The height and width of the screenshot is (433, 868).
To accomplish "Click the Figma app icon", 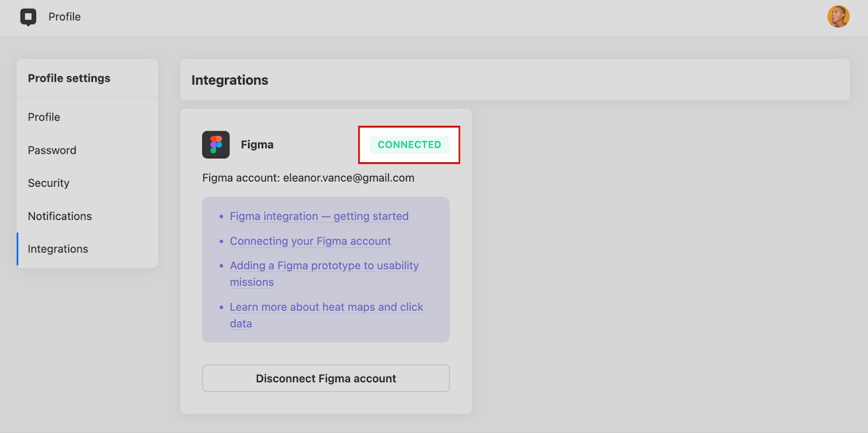I will 216,145.
